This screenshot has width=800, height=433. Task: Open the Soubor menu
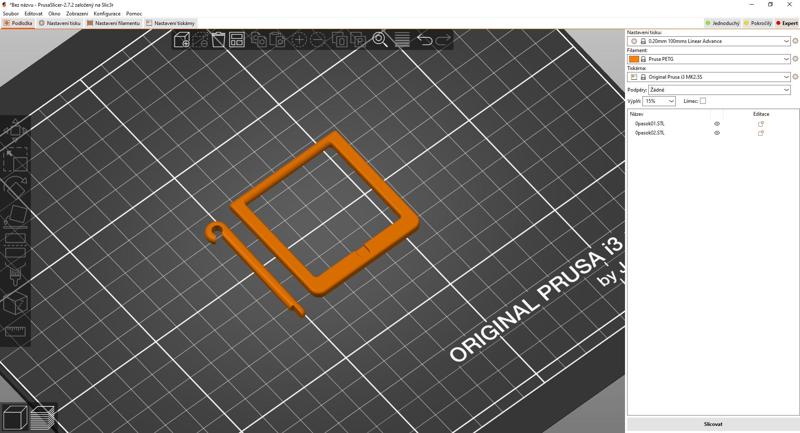click(x=11, y=14)
